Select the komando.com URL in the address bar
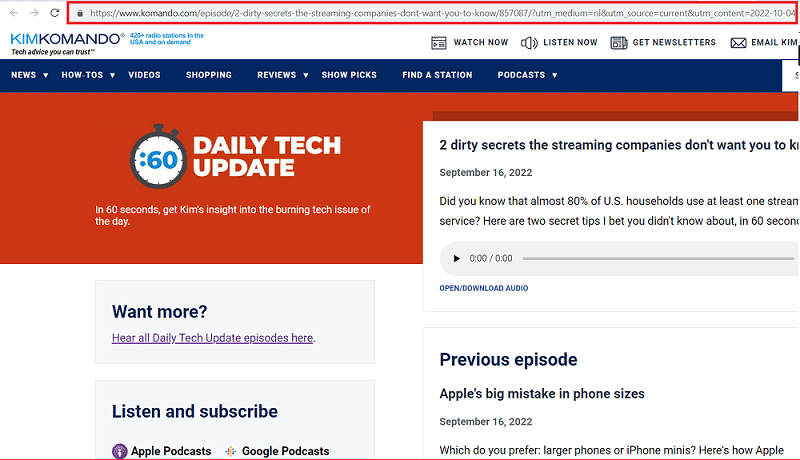The image size is (800, 460). coord(442,13)
